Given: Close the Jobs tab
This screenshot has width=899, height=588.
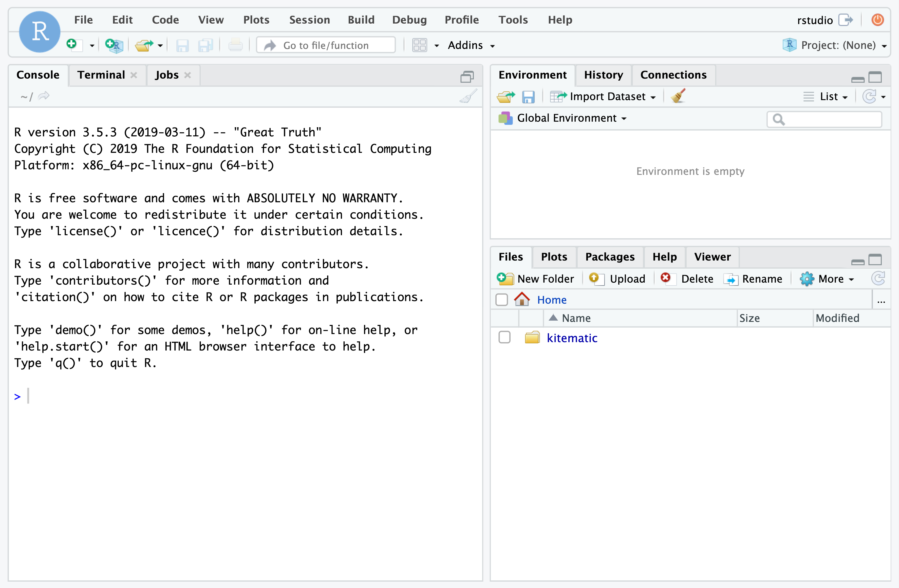Looking at the screenshot, I should [187, 75].
